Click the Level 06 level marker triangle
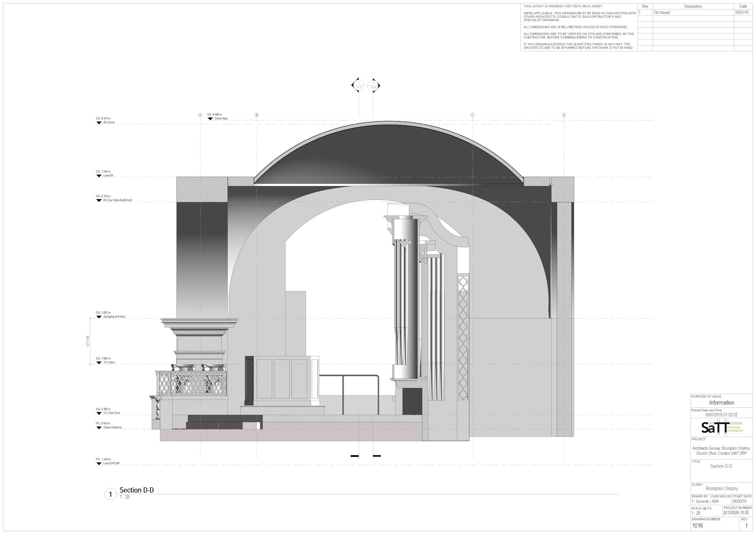The height and width of the screenshot is (534, 756). point(99,176)
